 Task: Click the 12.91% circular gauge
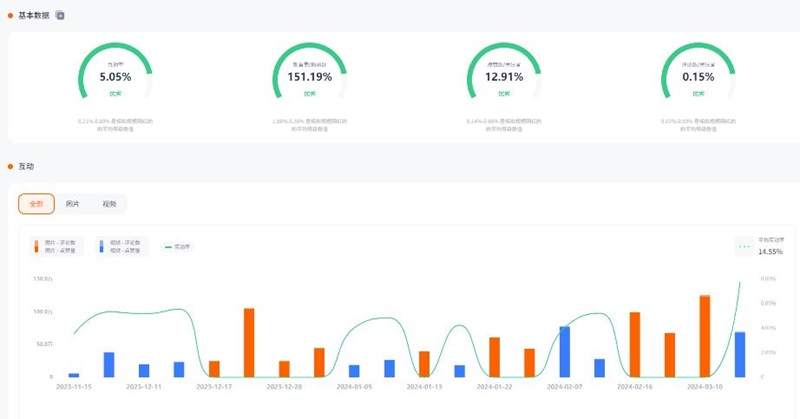pyautogui.click(x=504, y=76)
